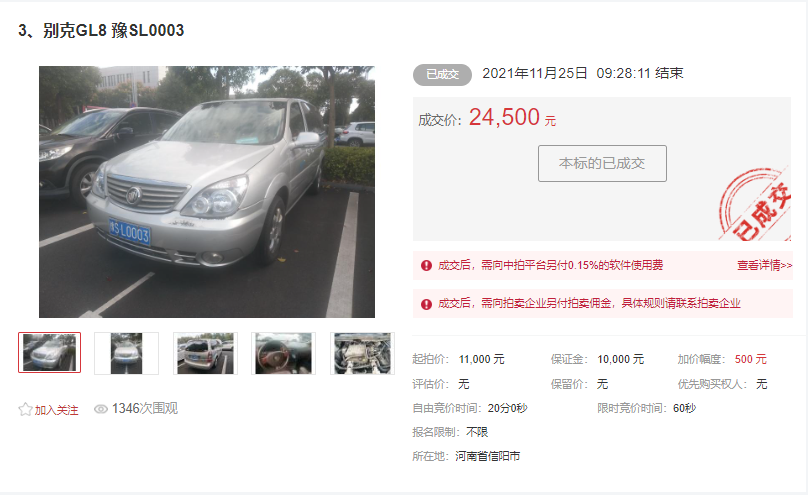Select the engine bay thumbnail
Screen dimensions: 808x495
(362, 353)
